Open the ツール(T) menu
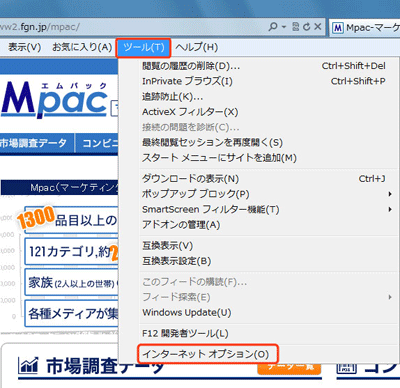Viewport: 400px width, 388px height. coord(144,48)
